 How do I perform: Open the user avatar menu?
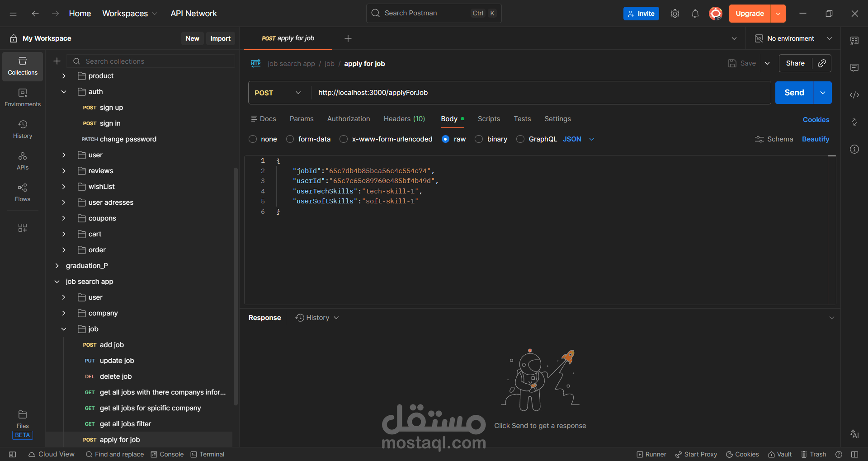click(x=716, y=14)
